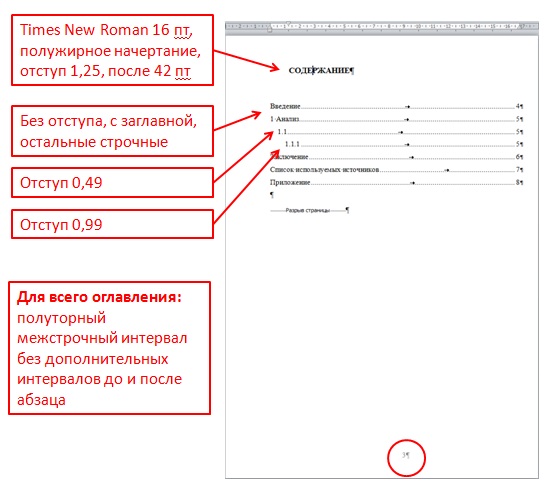
Task: Click page number 4 of Введение row
Action: coord(518,106)
